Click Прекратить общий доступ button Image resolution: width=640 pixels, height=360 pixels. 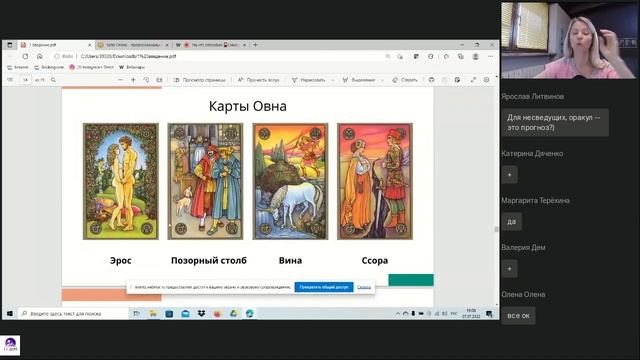point(324,287)
